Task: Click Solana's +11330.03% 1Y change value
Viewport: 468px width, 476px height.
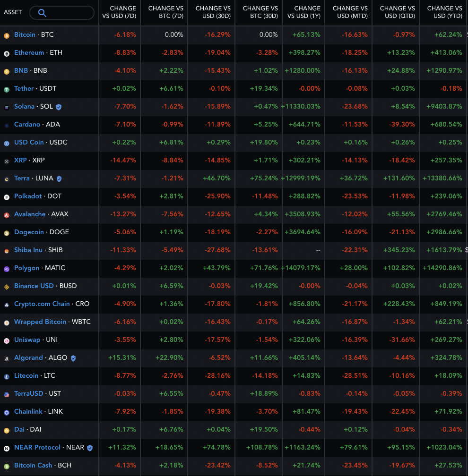Action: point(301,107)
